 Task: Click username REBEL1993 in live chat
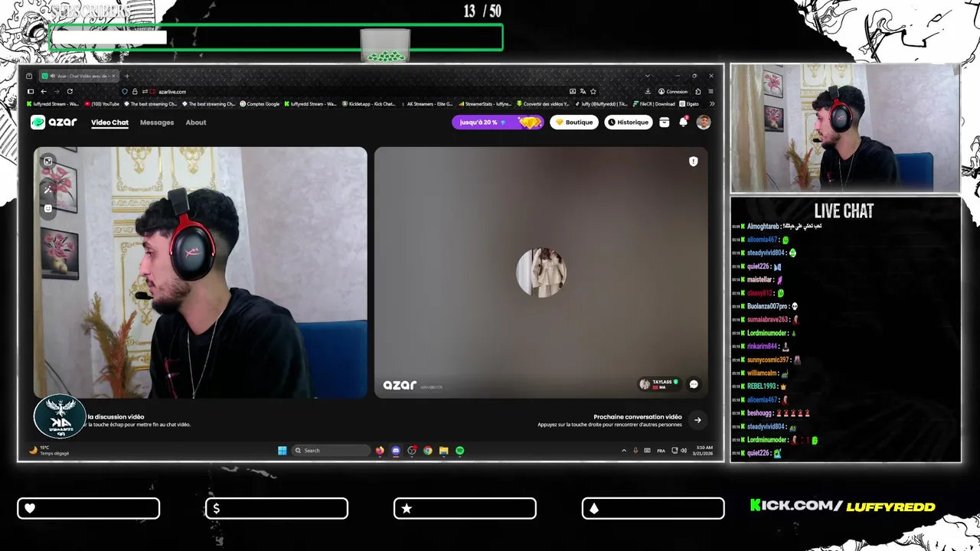pos(762,386)
